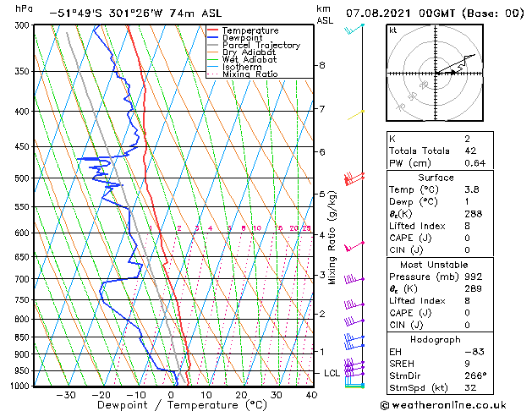Click the Pressure (mb) value 992

click(474, 277)
